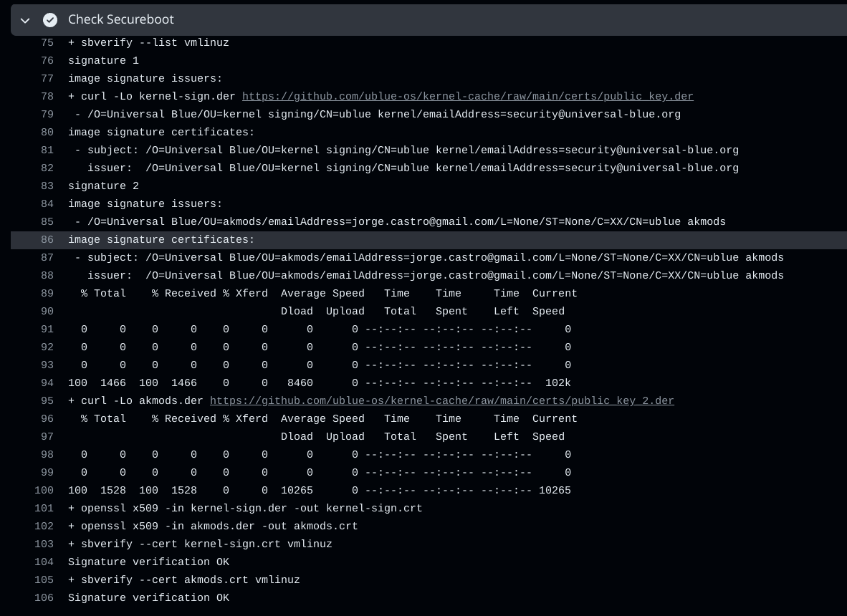847x616 pixels.
Task: Click text "+ sbverify --list vmlinuz"
Action: [x=148, y=43]
